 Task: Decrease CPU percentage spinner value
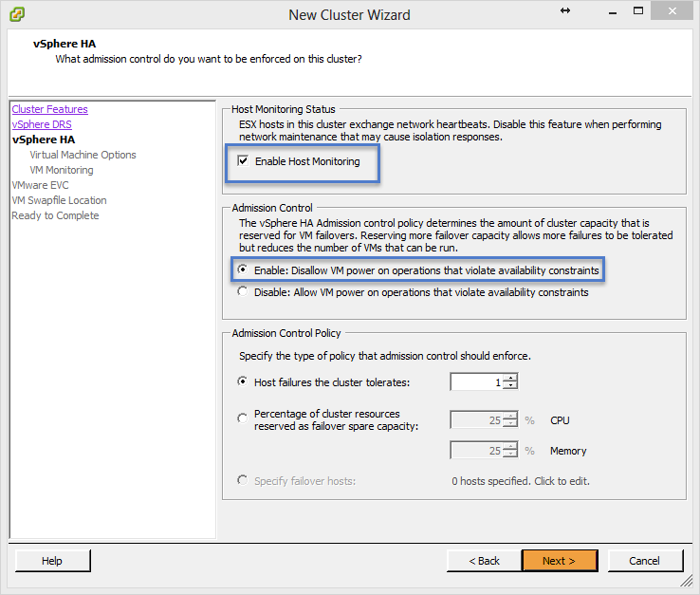(x=510, y=423)
